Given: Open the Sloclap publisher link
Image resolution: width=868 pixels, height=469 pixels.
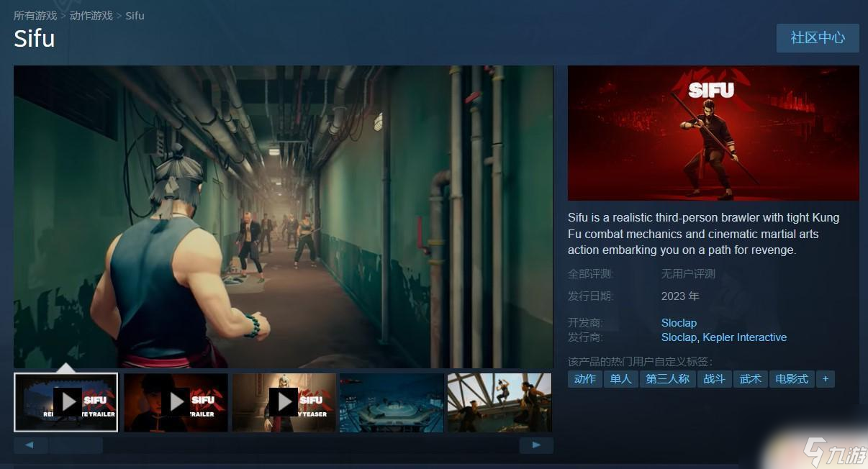Looking at the screenshot, I should (679, 337).
